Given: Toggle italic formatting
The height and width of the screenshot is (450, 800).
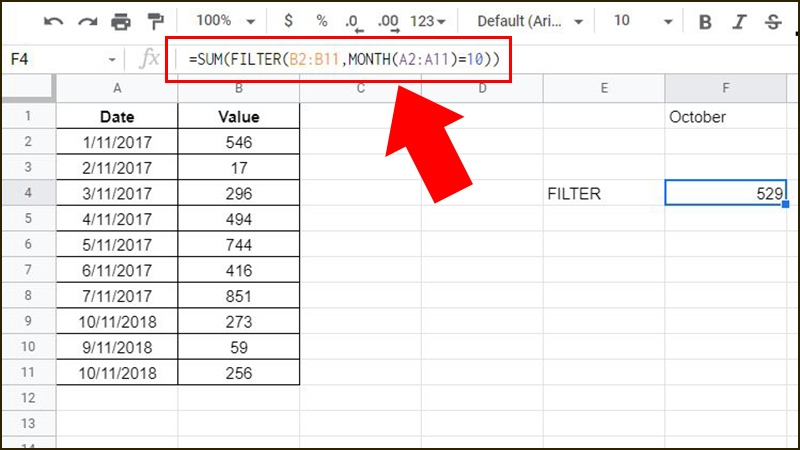Looking at the screenshot, I should pyautogui.click(x=739, y=21).
